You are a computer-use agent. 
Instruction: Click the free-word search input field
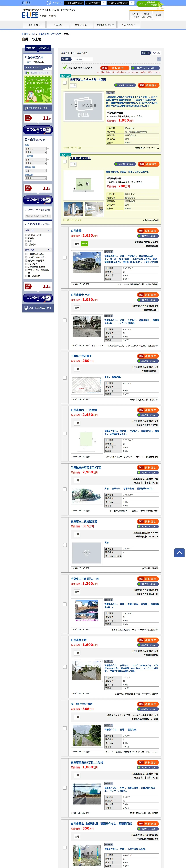pos(38,216)
